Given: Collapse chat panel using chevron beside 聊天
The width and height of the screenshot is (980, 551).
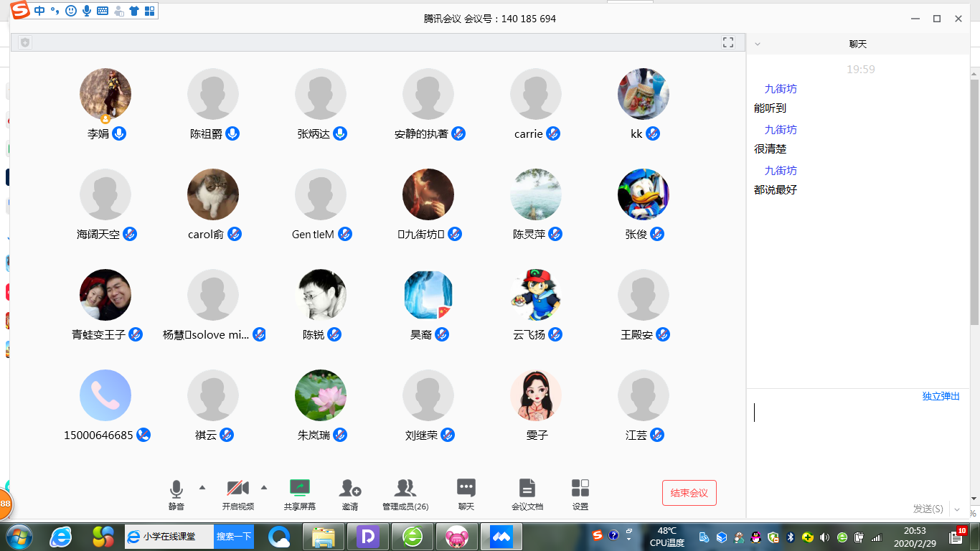Looking at the screenshot, I should pos(758,44).
